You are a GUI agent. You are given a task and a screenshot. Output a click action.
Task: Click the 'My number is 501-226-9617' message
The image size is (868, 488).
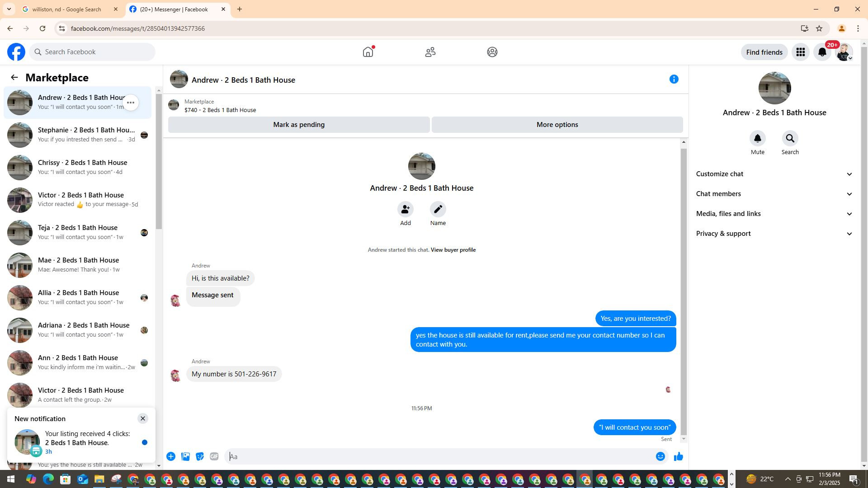coord(234,374)
